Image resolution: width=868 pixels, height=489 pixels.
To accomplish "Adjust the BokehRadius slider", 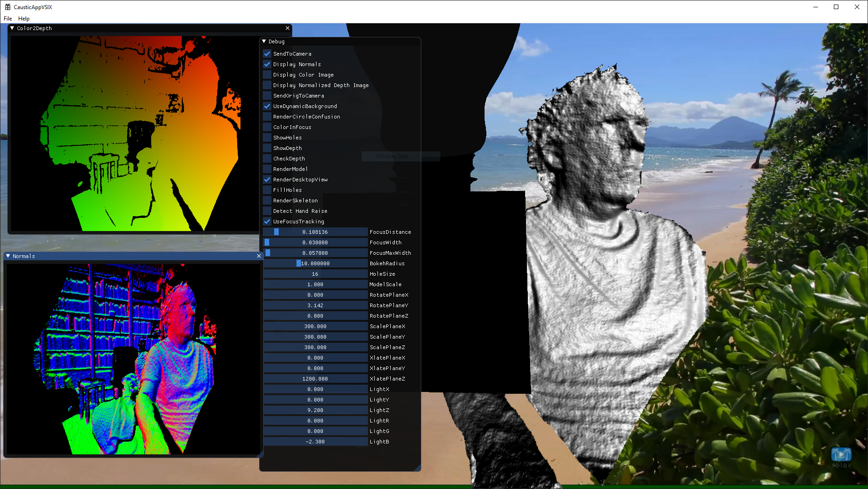I will [315, 263].
